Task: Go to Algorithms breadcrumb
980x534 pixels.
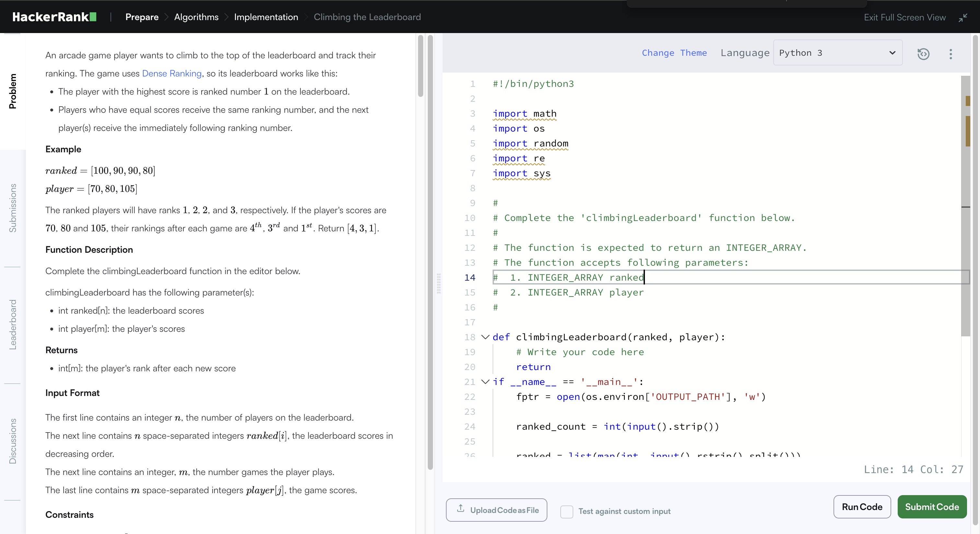Action: tap(196, 17)
